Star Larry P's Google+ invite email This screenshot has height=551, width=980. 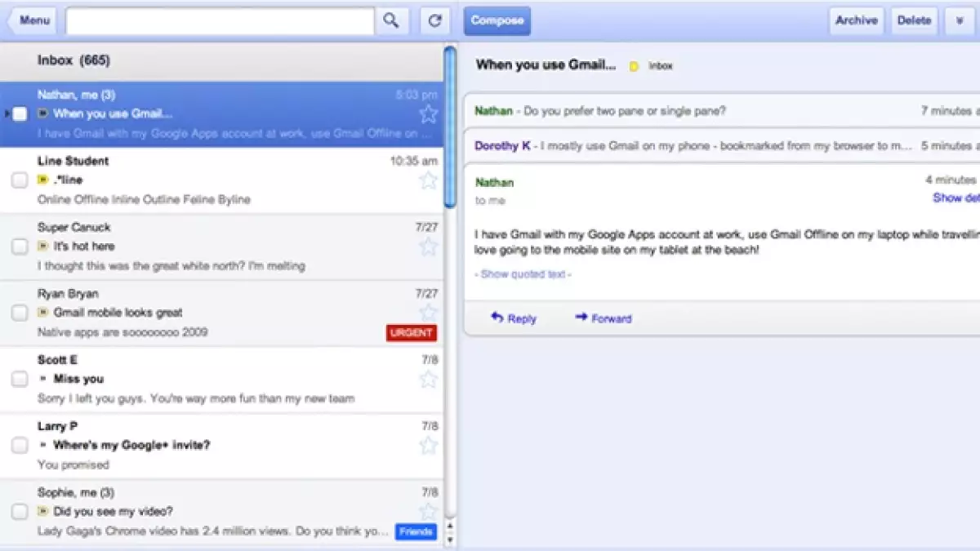(x=428, y=445)
